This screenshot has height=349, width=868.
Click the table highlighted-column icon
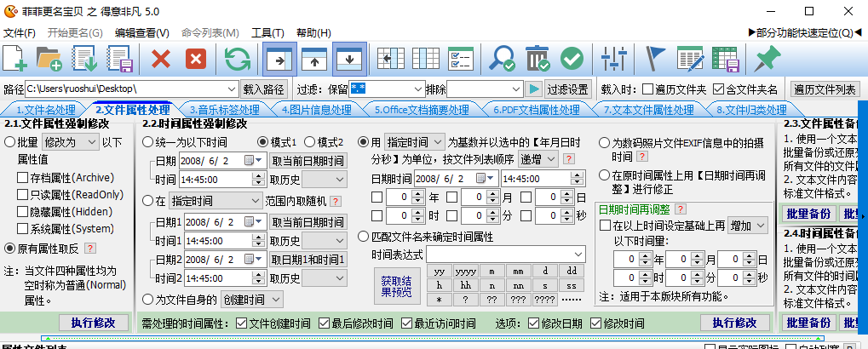(426, 59)
